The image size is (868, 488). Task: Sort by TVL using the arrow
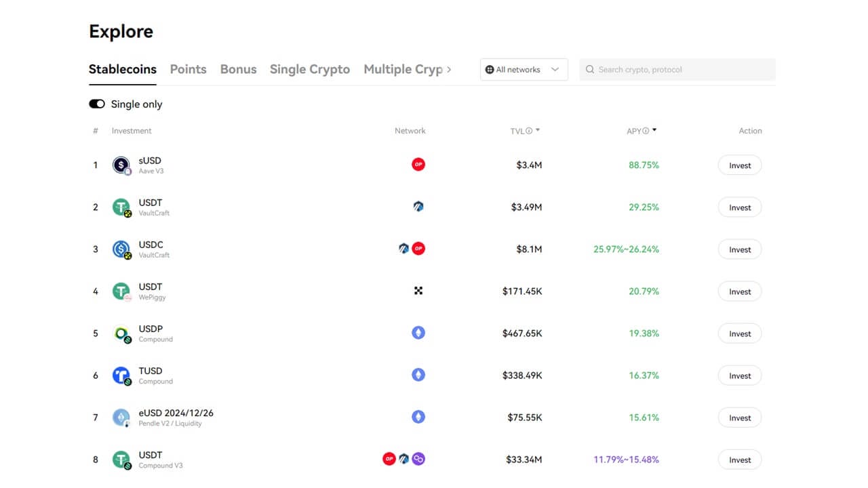click(538, 129)
